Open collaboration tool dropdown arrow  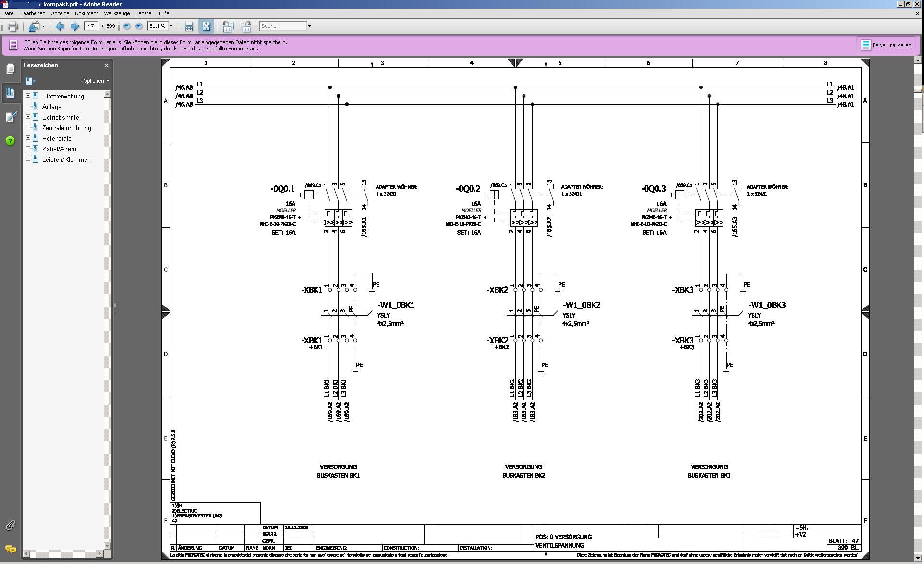43,26
